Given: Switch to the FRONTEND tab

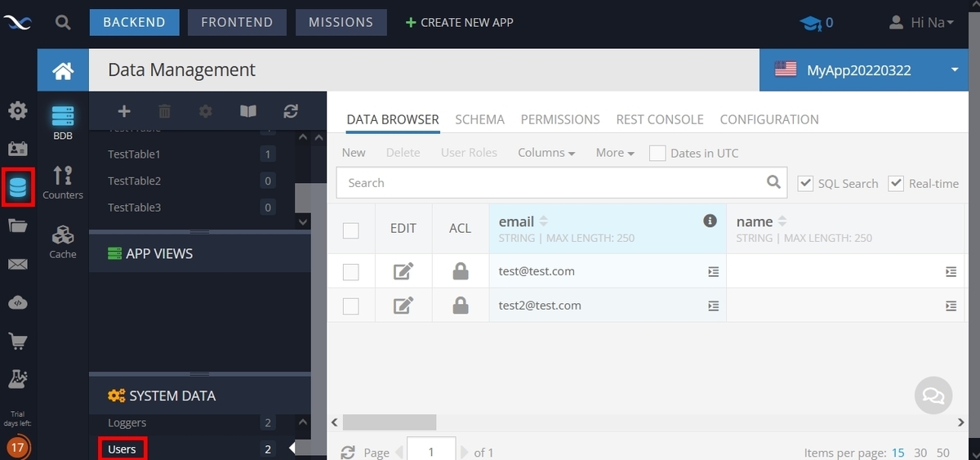Looking at the screenshot, I should (x=237, y=22).
